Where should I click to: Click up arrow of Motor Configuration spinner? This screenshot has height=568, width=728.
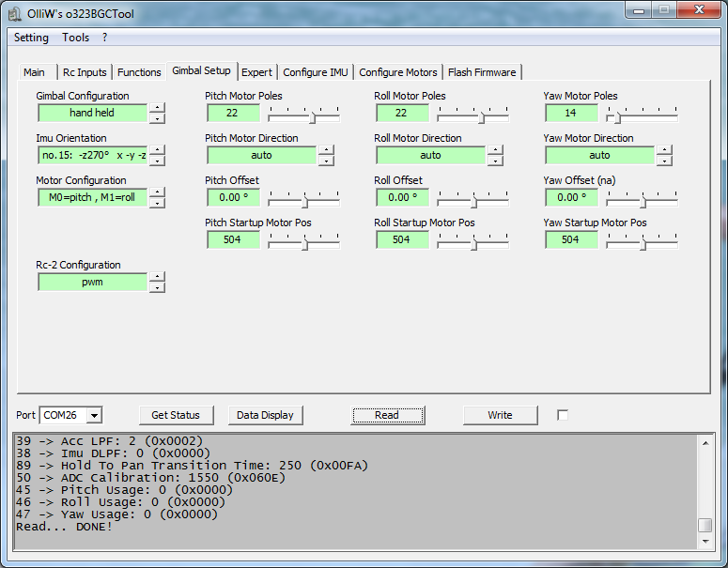click(x=157, y=192)
